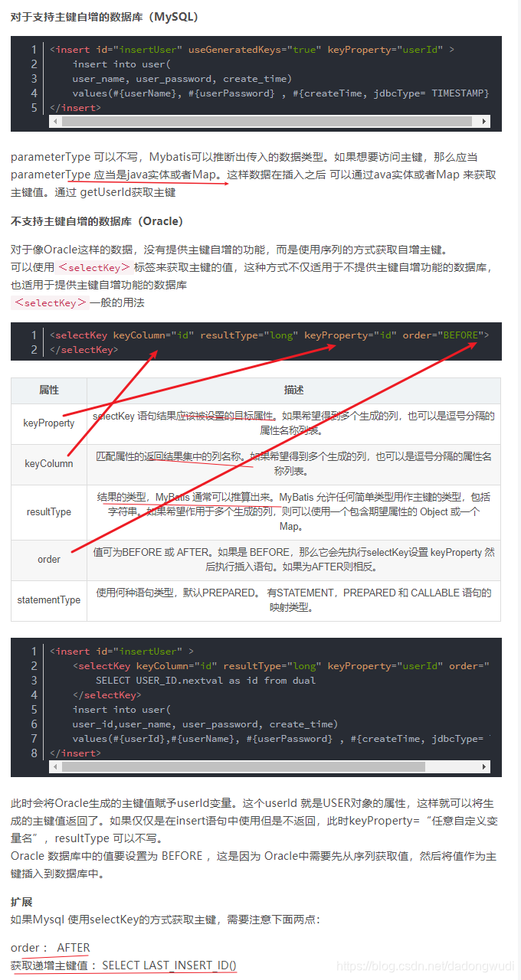Click the description starting 值可为BEFORE 或 AFTER
The height and width of the screenshot is (980, 521).
point(293,560)
